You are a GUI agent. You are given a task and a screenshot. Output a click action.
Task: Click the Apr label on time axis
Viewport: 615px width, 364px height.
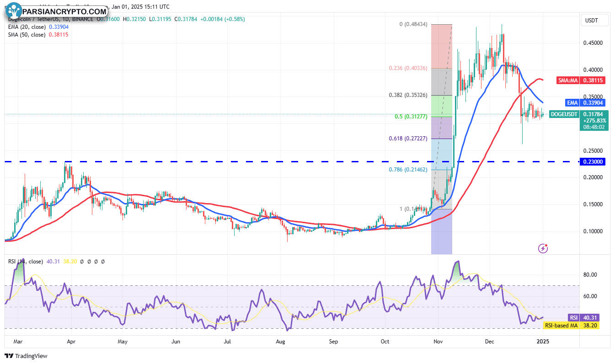[x=71, y=341]
